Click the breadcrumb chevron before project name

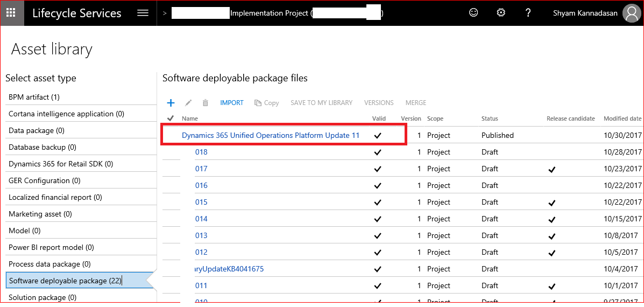point(165,13)
